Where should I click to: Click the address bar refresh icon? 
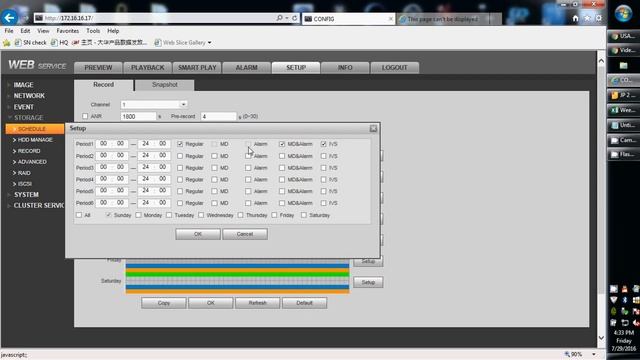[294, 18]
